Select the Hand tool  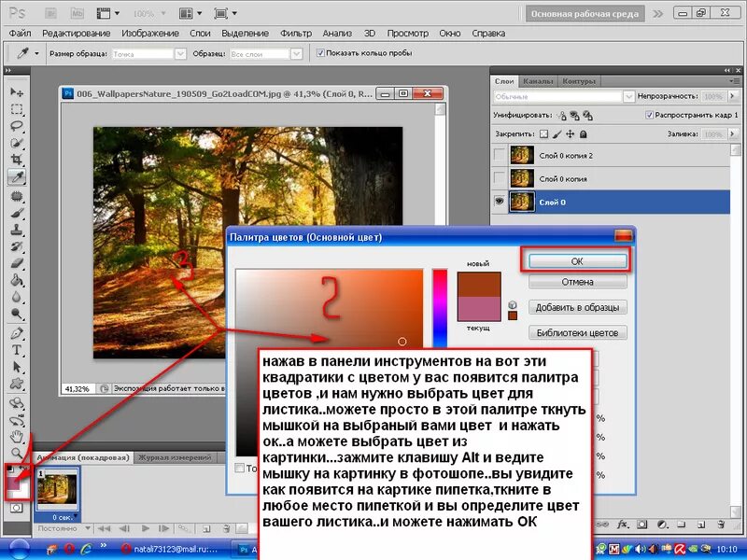point(17,436)
